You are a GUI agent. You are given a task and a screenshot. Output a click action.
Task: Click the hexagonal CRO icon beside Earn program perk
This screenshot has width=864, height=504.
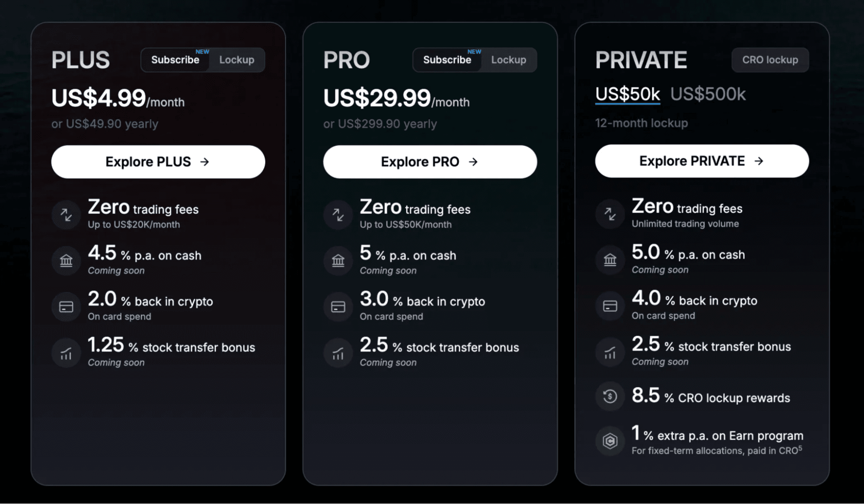[610, 441]
